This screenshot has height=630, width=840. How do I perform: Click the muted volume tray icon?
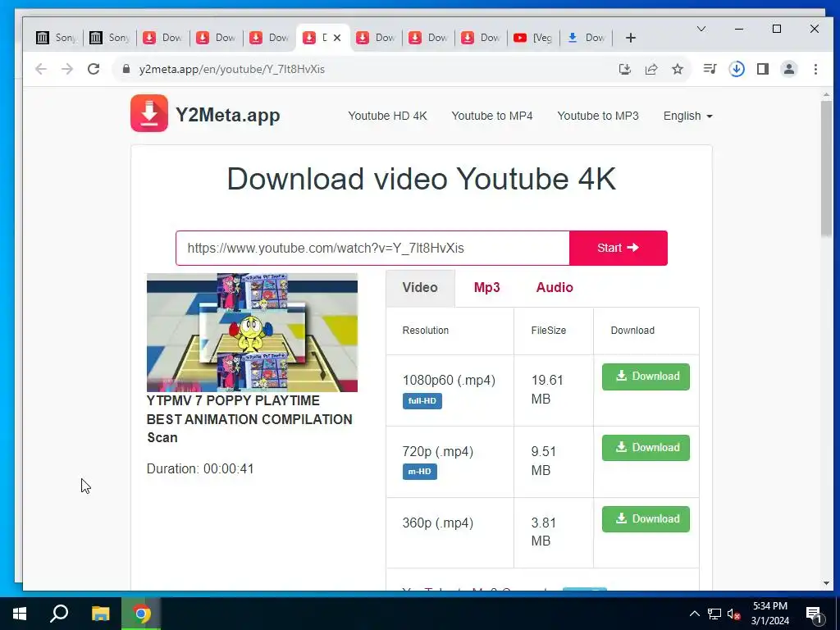(x=733, y=614)
